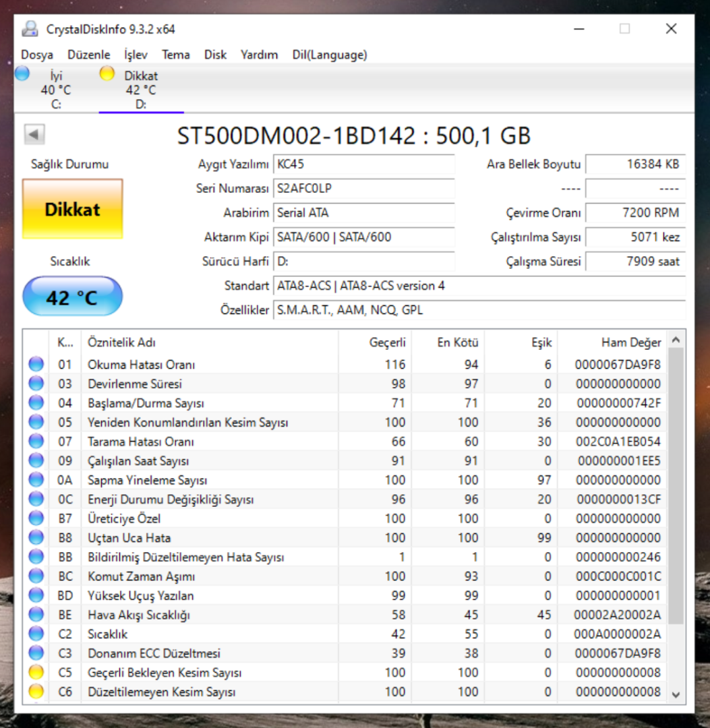Click the yellow Dikkat health status button
The height and width of the screenshot is (728, 710).
coord(72,209)
